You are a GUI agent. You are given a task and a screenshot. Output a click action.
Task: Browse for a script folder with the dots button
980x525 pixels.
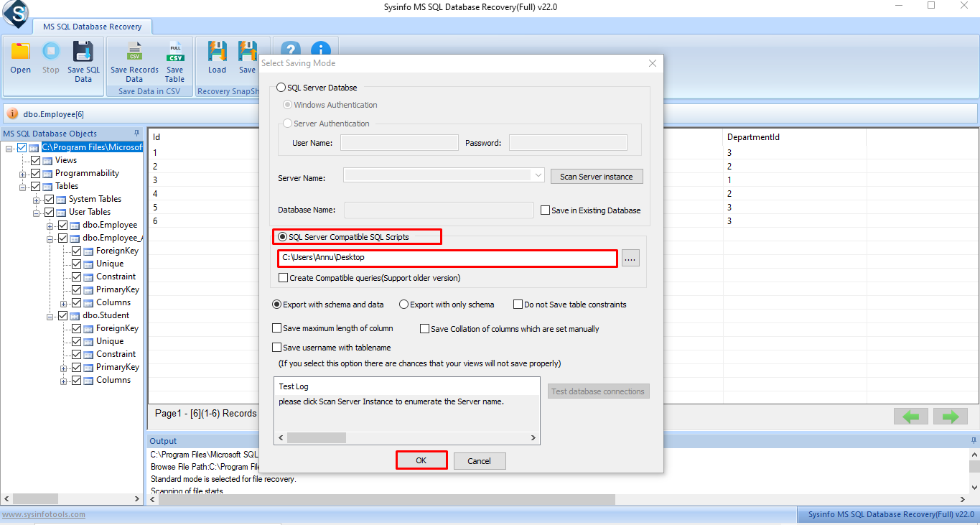(x=630, y=258)
